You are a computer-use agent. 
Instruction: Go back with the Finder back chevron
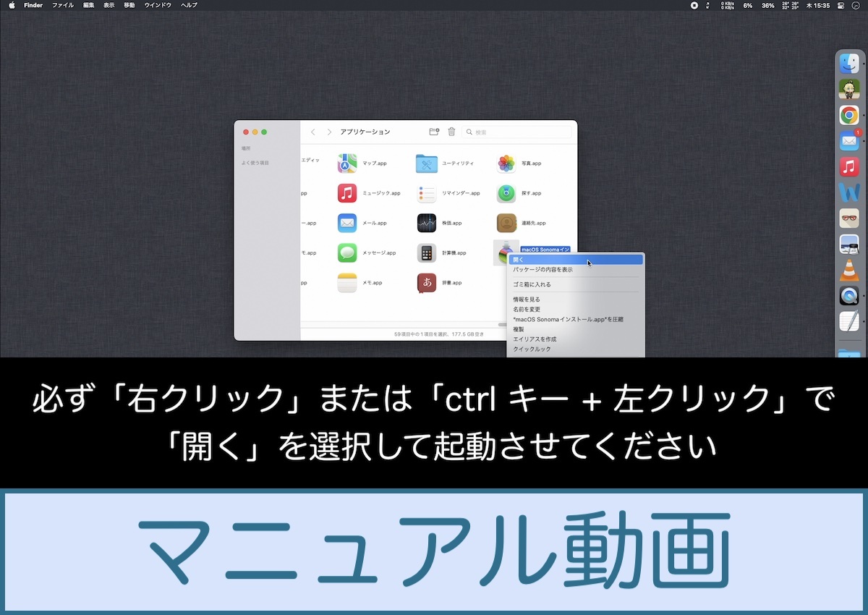tap(313, 132)
